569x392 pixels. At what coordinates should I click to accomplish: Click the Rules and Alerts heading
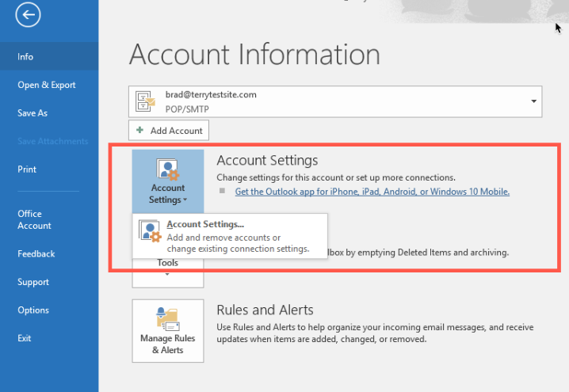click(265, 310)
